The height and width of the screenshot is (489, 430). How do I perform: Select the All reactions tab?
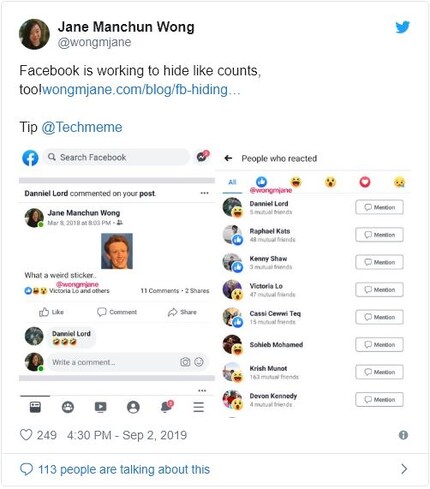pyautogui.click(x=232, y=182)
